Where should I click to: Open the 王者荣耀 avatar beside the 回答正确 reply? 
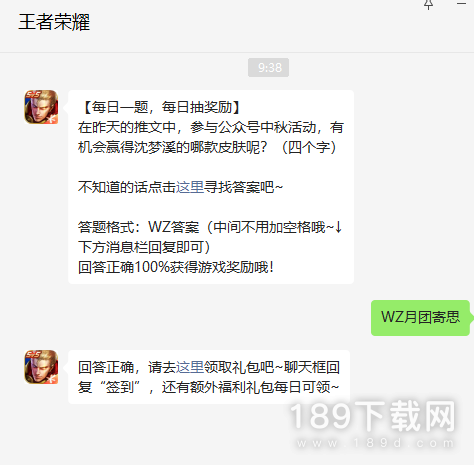click(x=41, y=367)
